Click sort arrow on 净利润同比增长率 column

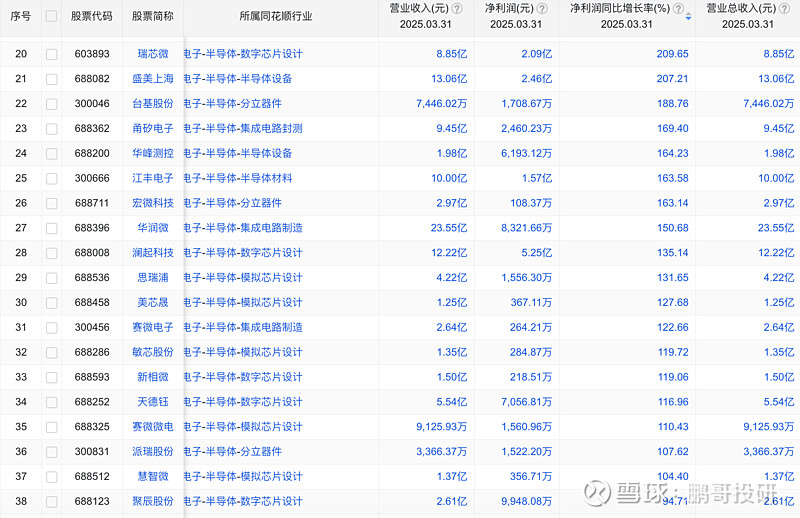688,16
